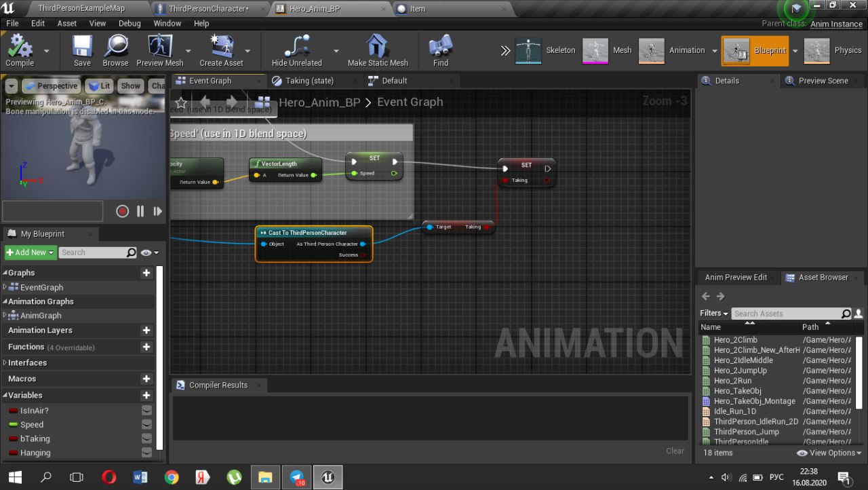Image resolution: width=868 pixels, height=490 pixels.
Task: Toggle IsInAir? variable visibility eye
Action: [146, 411]
